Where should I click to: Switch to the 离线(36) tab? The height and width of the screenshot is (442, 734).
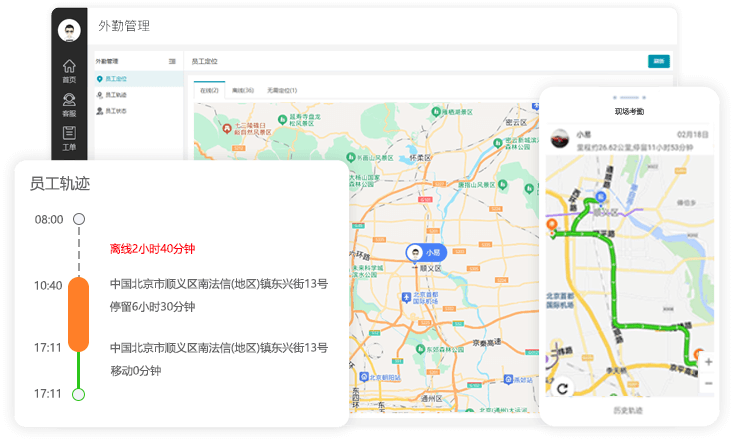(x=243, y=90)
